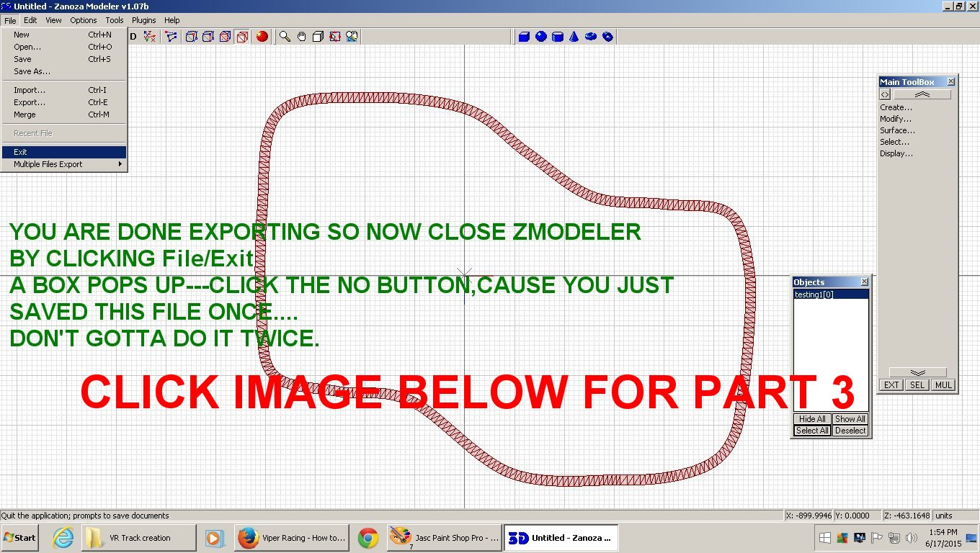Click Deselect in Objects panel
This screenshot has width=980, height=553.
[x=850, y=431]
